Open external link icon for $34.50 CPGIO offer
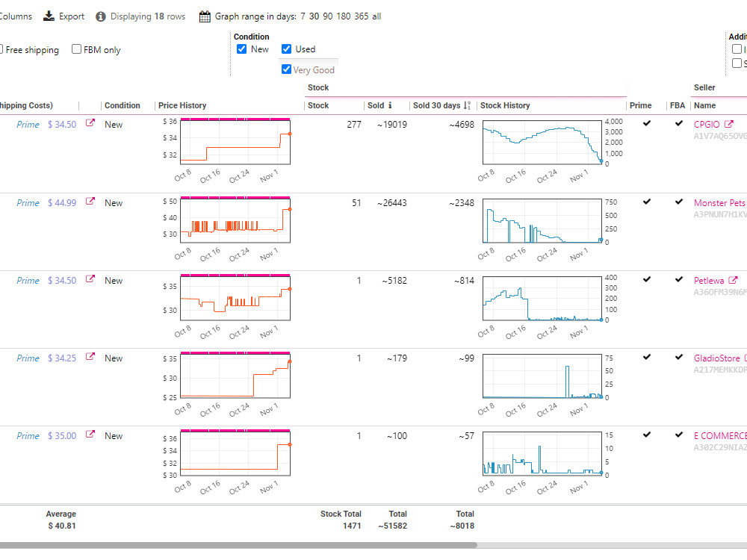 coord(90,123)
